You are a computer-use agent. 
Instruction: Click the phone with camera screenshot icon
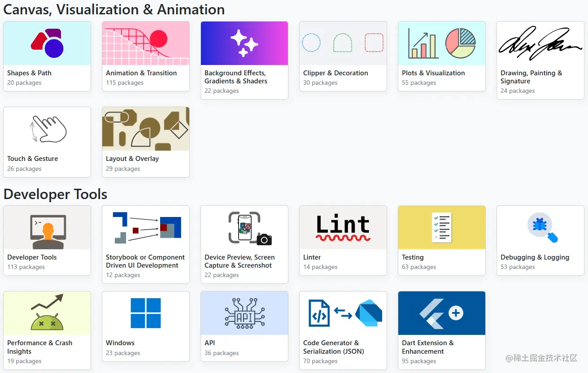tap(250, 228)
